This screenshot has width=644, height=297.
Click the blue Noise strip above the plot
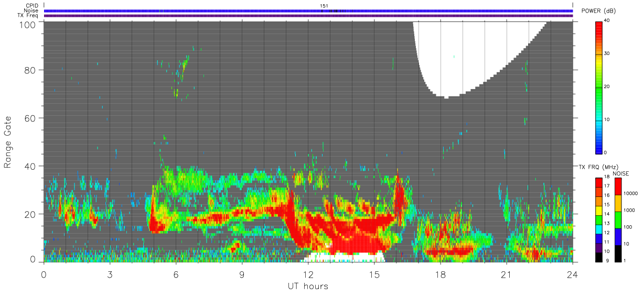[x=308, y=10]
